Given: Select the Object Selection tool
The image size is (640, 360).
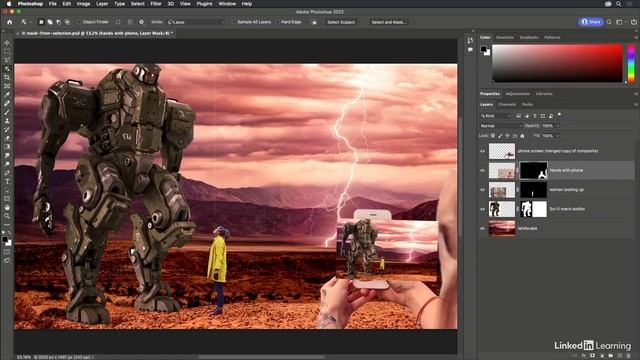Looking at the screenshot, I should coord(7,69).
